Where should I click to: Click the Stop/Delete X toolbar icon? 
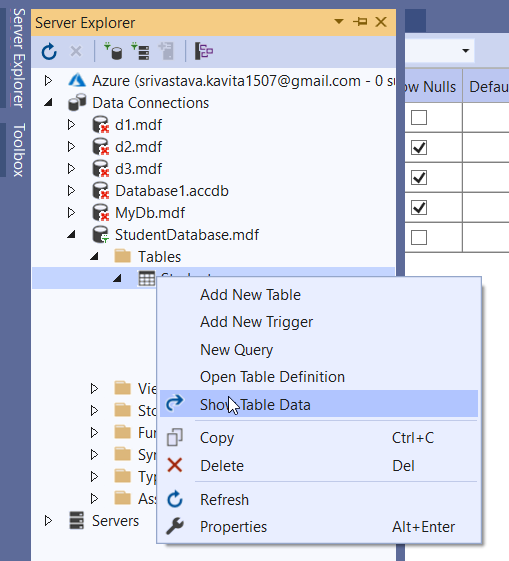[76, 51]
